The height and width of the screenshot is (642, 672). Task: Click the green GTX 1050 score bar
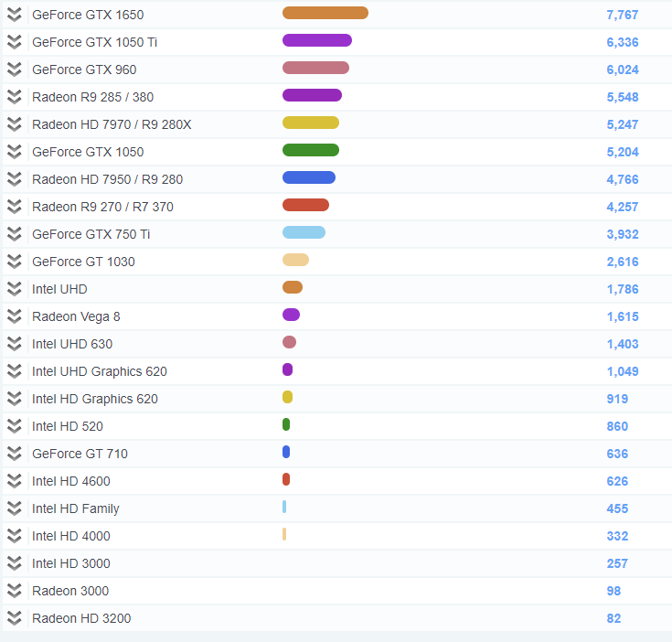coord(311,150)
